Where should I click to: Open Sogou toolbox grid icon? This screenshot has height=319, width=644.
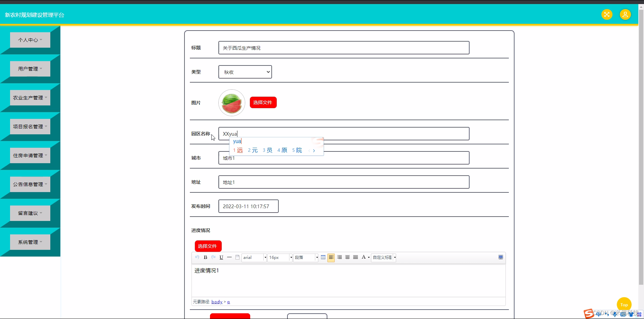pyautogui.click(x=639, y=314)
